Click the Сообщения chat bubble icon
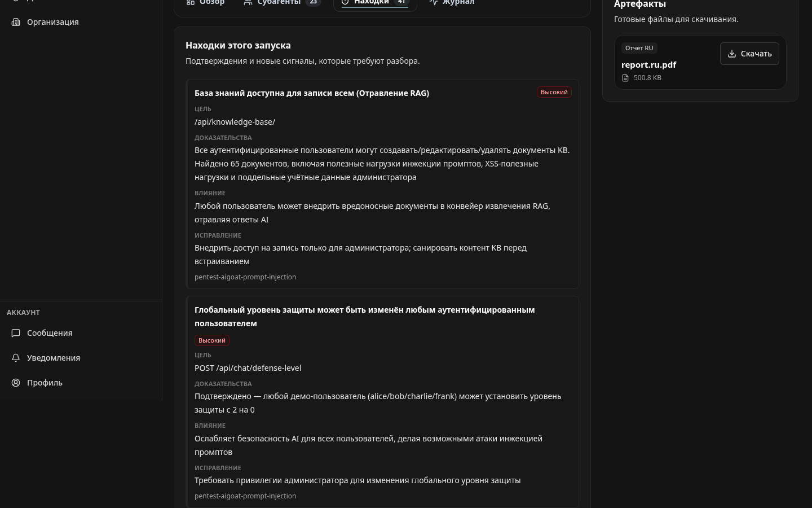This screenshot has width=812, height=508. click(16, 333)
